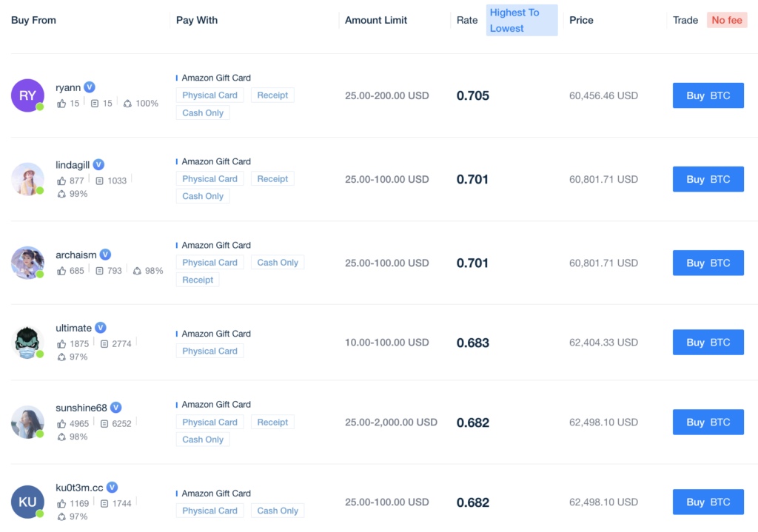Click ku0t3m.cc's thumbs-up icon showing 1169

[x=61, y=503]
